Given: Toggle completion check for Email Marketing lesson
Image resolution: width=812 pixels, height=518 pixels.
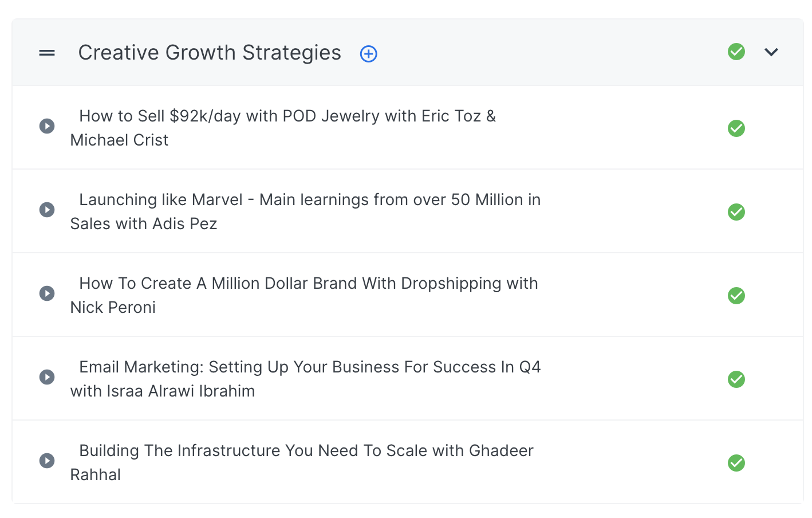Looking at the screenshot, I should [x=736, y=379].
